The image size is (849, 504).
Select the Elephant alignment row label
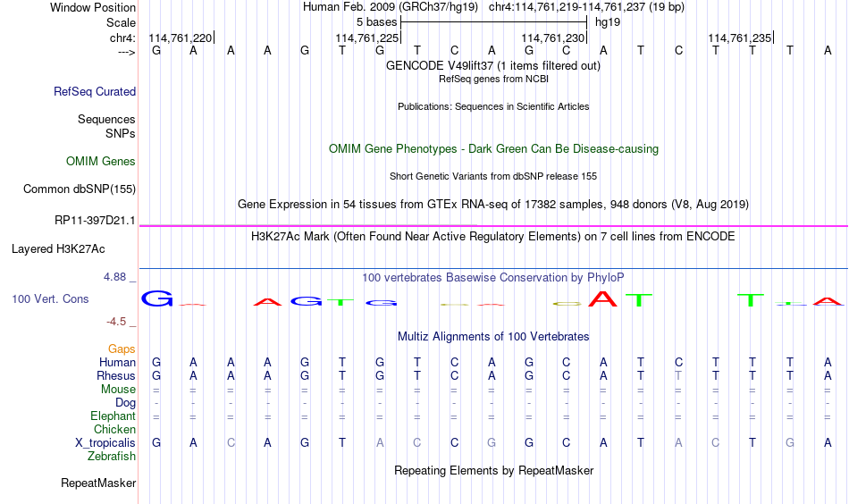113,416
